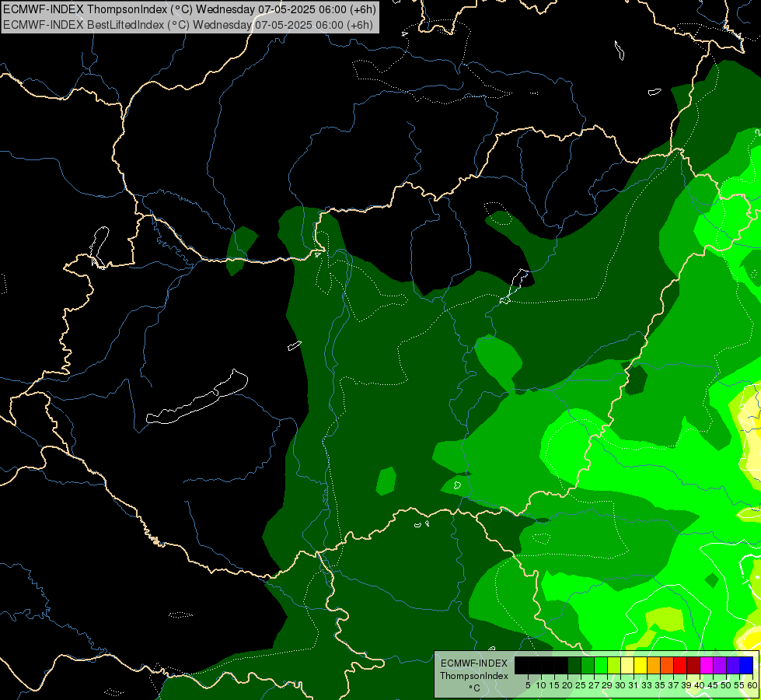Select the pale yellow 30–31 legend swatch
Screen dimensions: 761x700
[627, 665]
